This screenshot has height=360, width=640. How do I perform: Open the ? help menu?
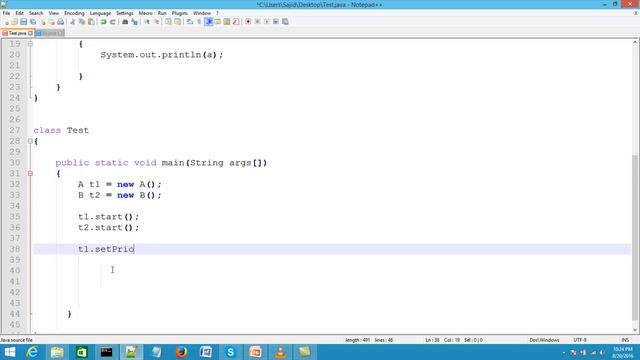coord(217,13)
